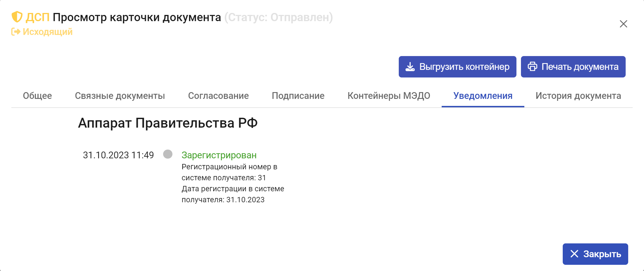
Task: Switch to the Связные документы tab
Action: [120, 96]
